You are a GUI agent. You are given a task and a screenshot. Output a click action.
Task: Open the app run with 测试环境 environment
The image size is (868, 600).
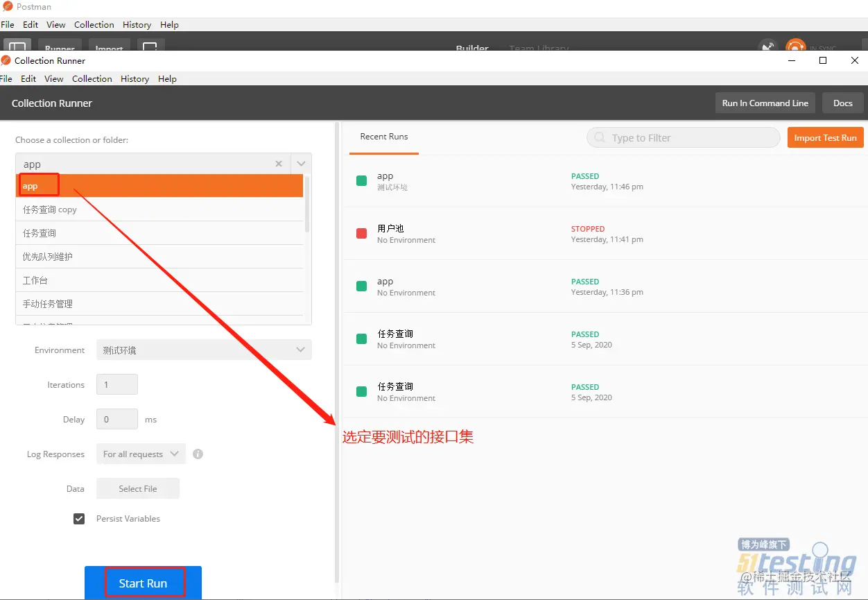click(x=605, y=181)
